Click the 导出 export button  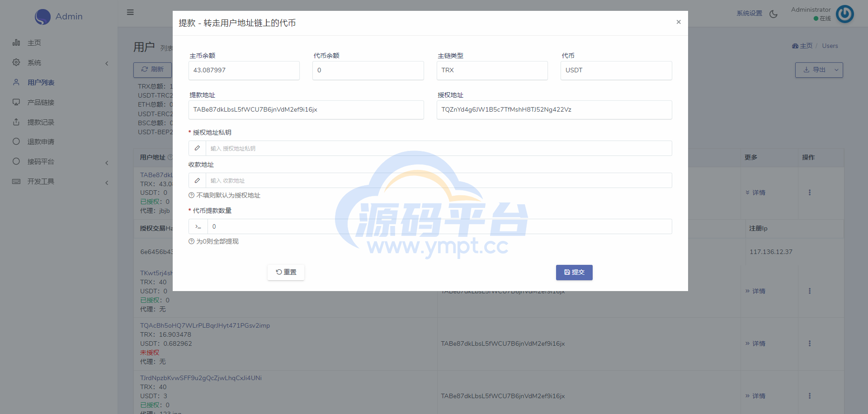814,70
